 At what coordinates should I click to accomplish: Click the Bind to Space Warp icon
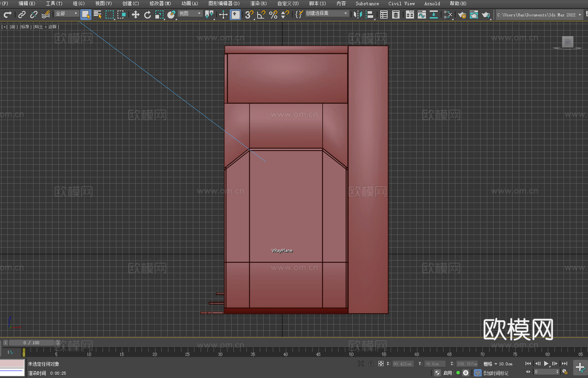46,14
